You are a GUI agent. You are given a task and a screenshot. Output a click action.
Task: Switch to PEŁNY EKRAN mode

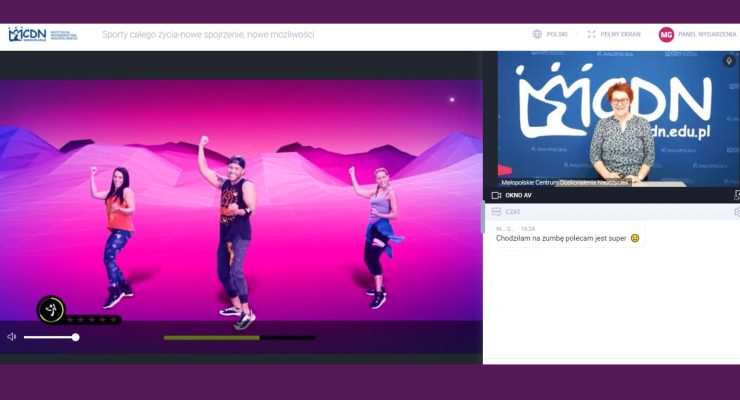tap(619, 34)
